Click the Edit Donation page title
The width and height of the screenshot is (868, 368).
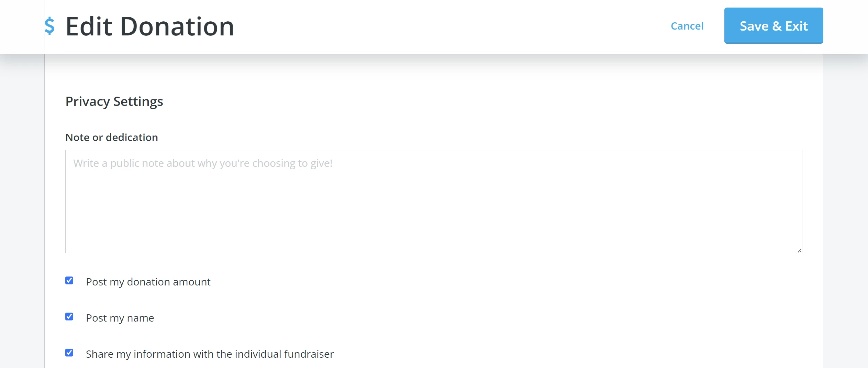pos(150,26)
